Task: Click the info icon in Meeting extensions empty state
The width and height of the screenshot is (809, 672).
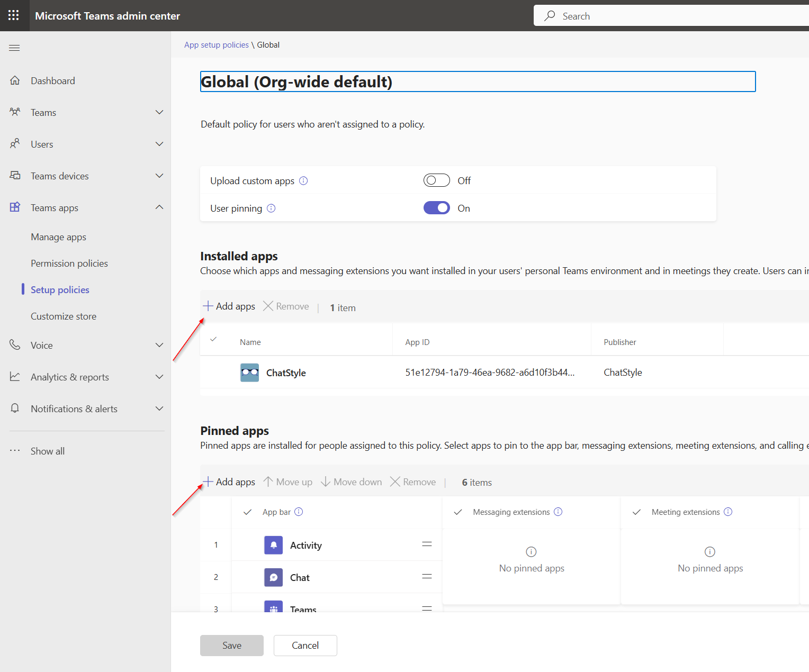Action: (710, 552)
